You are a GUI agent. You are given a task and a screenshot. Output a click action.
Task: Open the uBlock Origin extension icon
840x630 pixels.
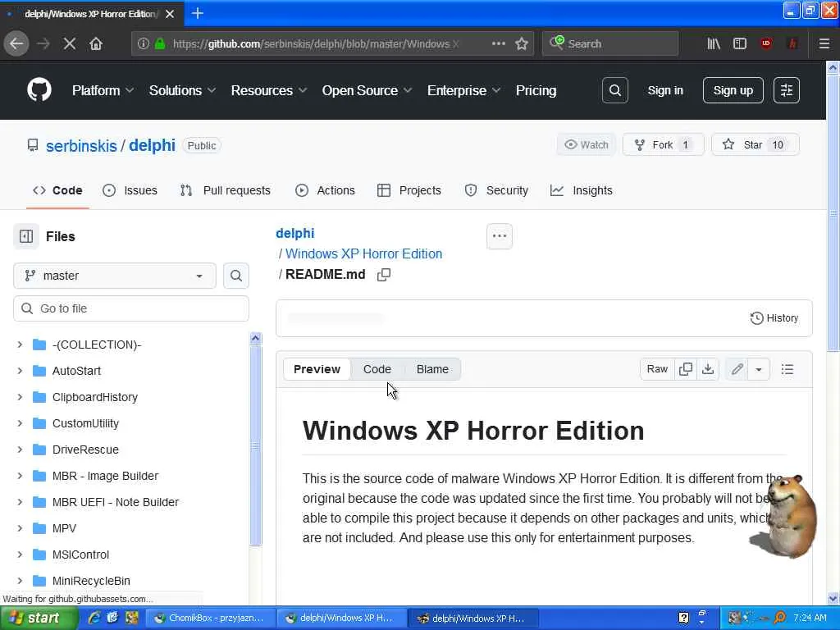[766, 43]
